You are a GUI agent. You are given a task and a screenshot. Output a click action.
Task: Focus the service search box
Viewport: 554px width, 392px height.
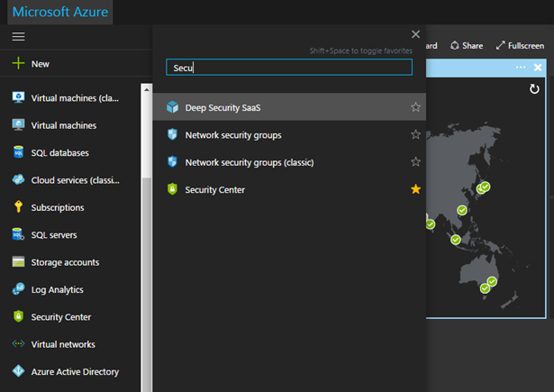(289, 68)
